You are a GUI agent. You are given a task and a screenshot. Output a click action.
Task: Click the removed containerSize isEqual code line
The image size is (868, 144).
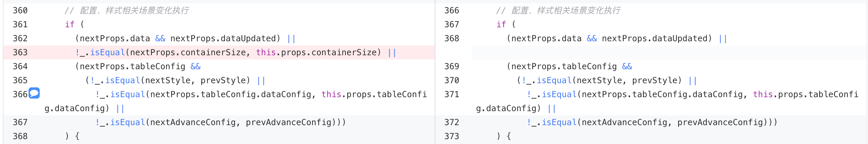[x=236, y=52]
